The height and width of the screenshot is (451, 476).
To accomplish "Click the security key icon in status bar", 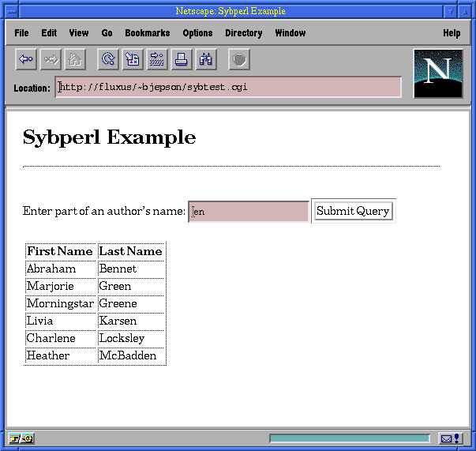I will point(21,438).
